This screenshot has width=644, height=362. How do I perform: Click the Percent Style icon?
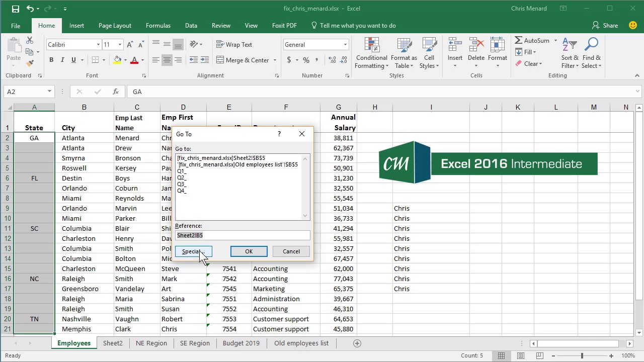click(x=305, y=60)
